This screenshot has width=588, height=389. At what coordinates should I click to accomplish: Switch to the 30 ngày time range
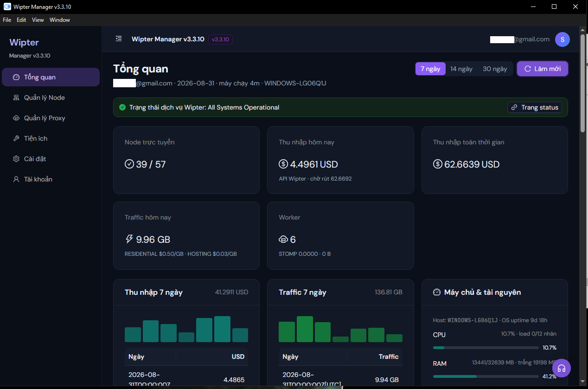pos(495,69)
